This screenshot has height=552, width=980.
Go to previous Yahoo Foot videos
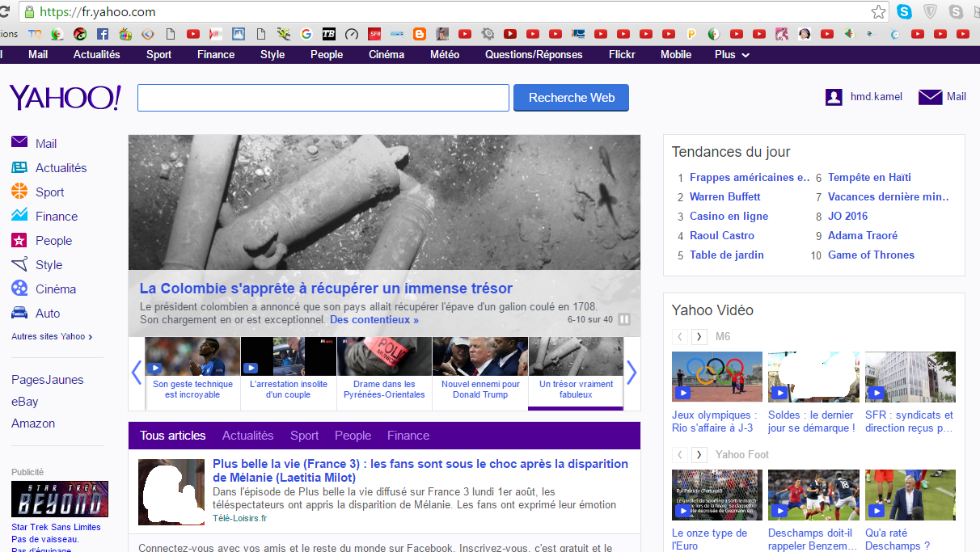point(680,455)
